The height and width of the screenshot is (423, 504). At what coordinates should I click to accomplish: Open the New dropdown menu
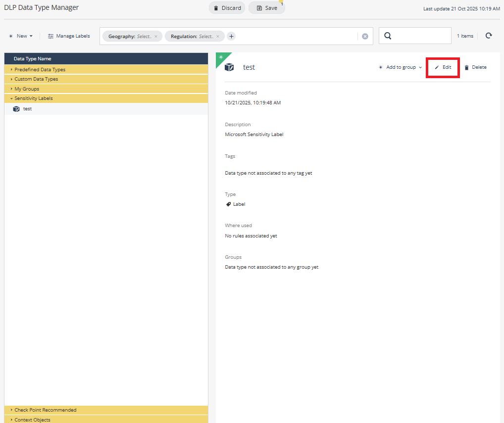pyautogui.click(x=21, y=36)
